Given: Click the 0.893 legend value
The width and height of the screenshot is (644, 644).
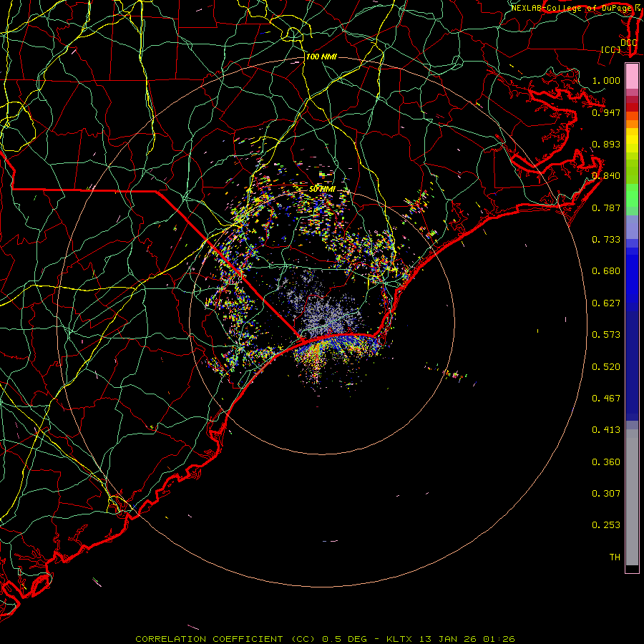Looking at the screenshot, I should click(x=606, y=144).
